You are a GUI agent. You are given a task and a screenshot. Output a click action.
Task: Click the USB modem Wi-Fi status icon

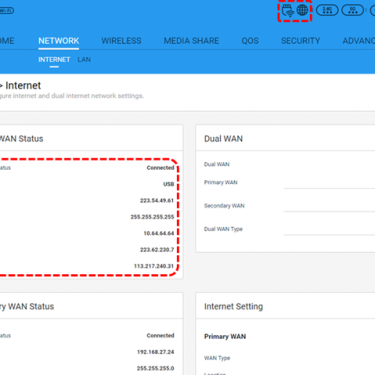click(288, 11)
